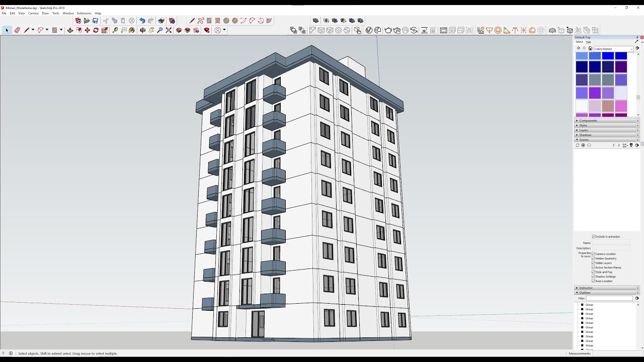Click the Update Scene refresh icon
Screen dimensions: 644x362
pos(578,145)
